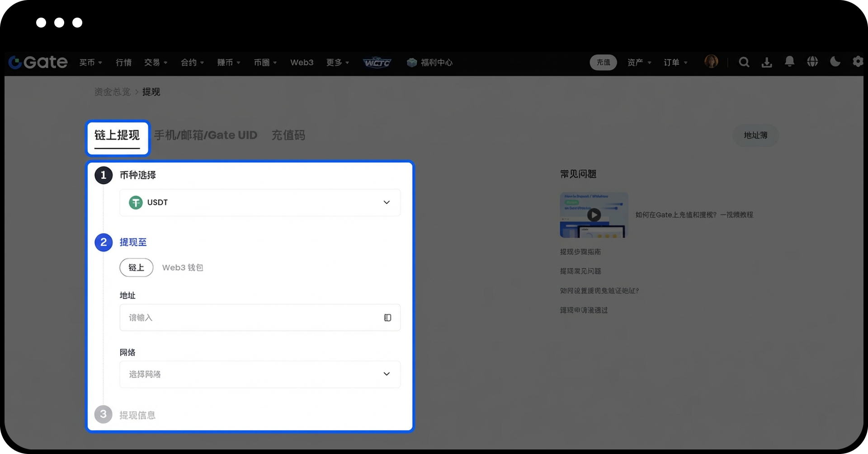Click the download app icon
This screenshot has height=454, width=868.
(767, 62)
